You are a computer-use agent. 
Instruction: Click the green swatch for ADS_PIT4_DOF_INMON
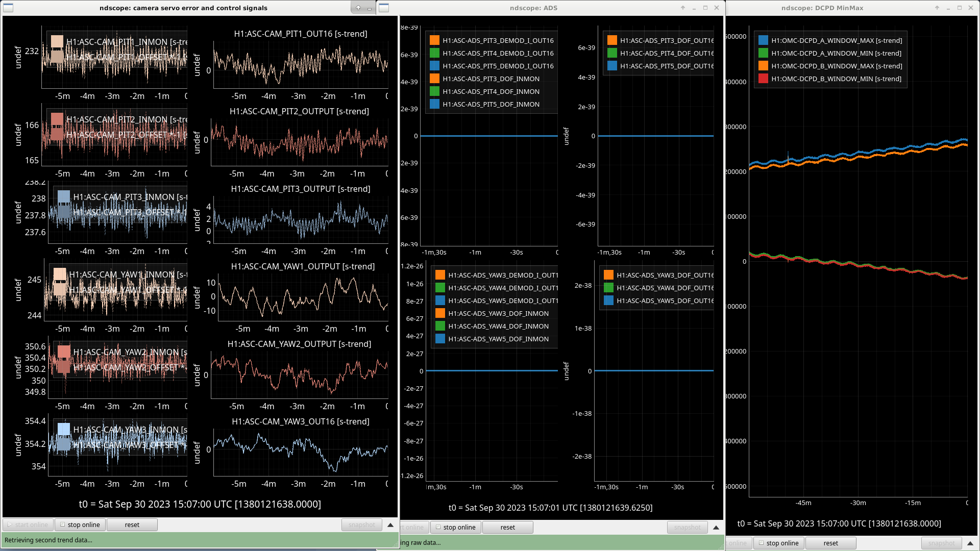[x=434, y=91]
